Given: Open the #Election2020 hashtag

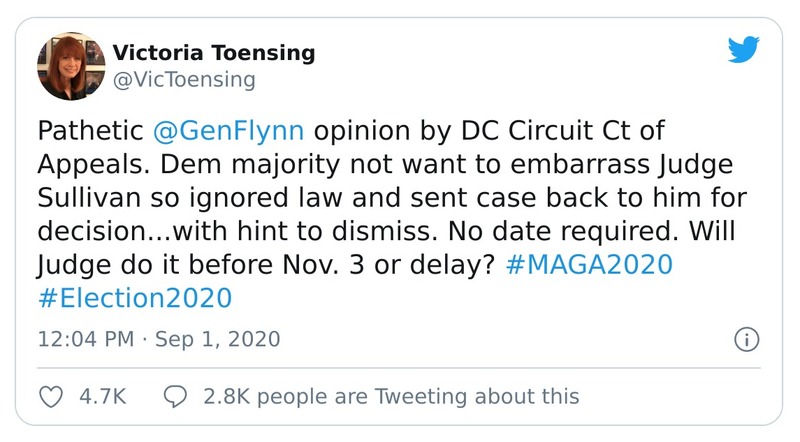Looking at the screenshot, I should point(134,297).
